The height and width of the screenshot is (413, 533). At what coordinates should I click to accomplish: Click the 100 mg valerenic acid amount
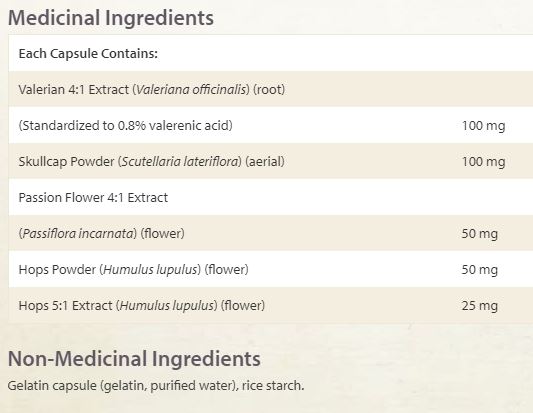pos(483,126)
